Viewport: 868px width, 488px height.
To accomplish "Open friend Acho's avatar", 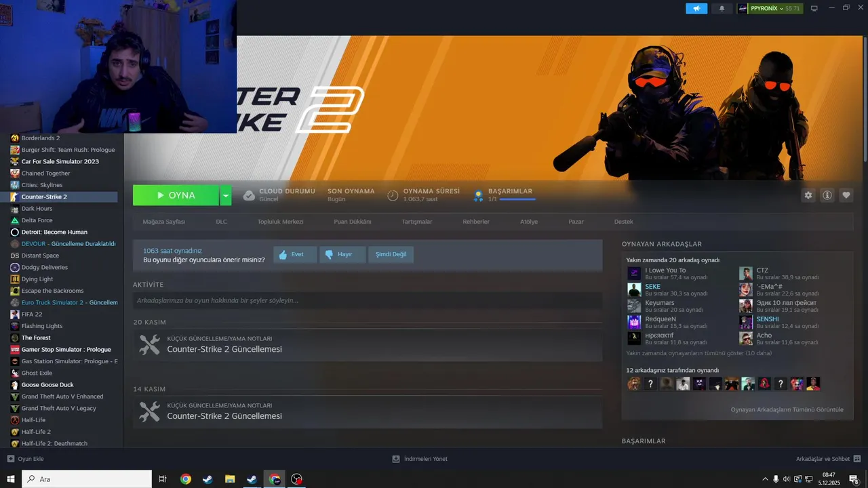I will pyautogui.click(x=746, y=339).
